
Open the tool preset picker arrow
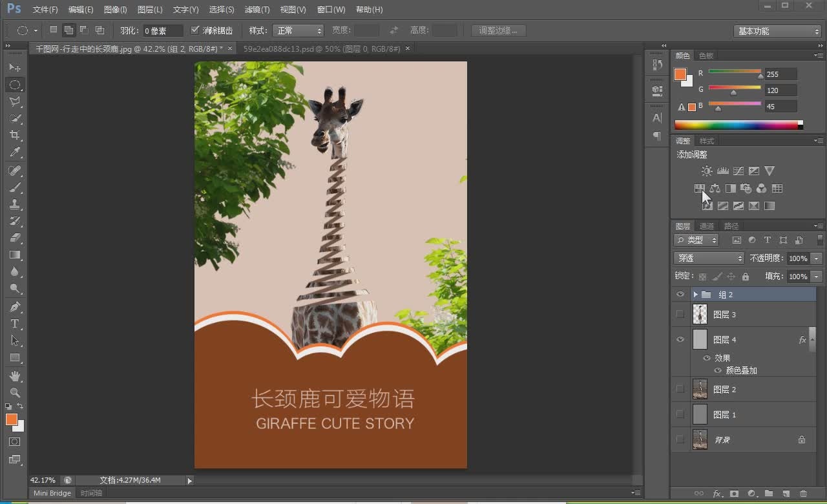(x=36, y=30)
